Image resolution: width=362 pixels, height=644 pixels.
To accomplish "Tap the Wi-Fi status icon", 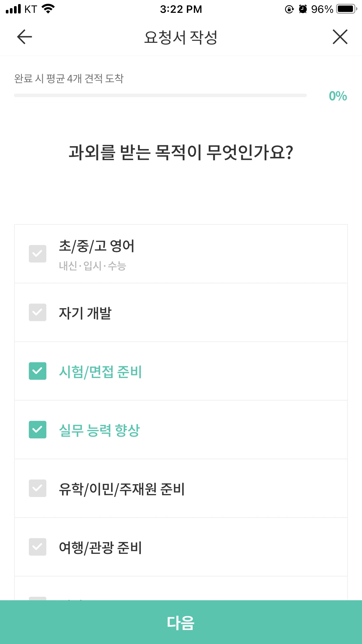I will [x=48, y=9].
